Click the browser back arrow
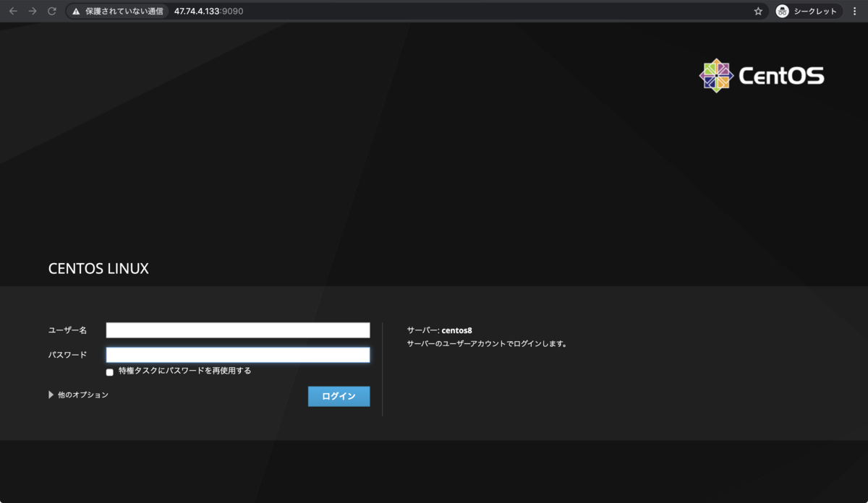 click(13, 12)
